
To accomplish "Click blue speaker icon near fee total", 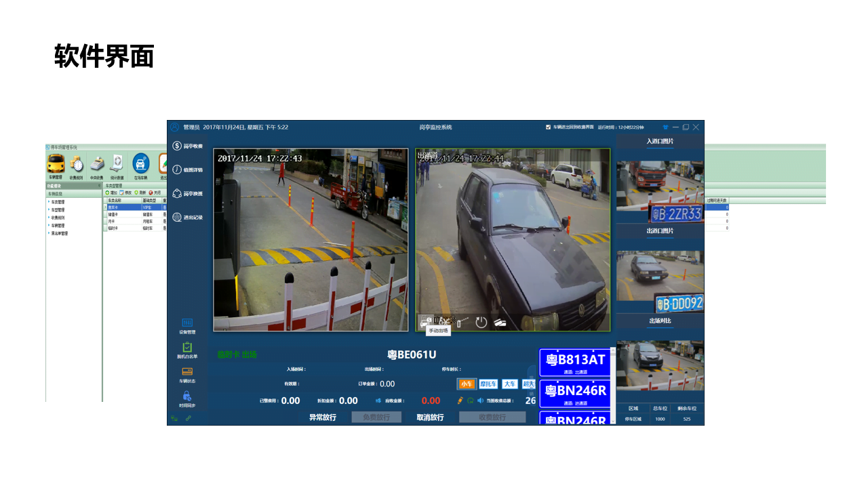I will click(480, 401).
